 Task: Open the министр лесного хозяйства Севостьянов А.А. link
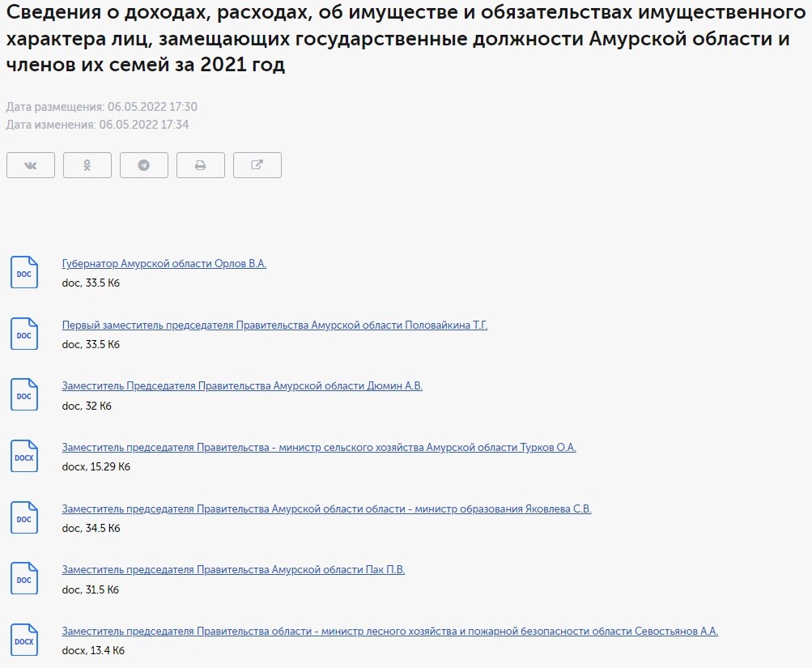coord(390,632)
